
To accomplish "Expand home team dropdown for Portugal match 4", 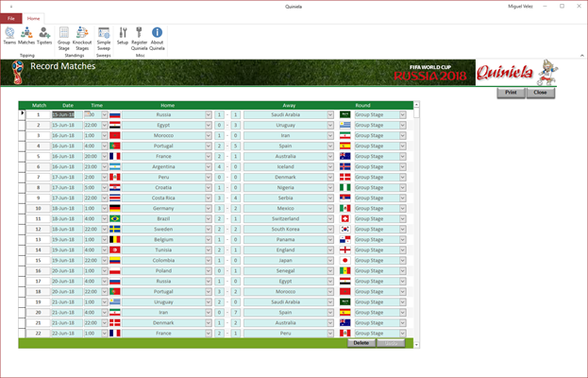I will pyautogui.click(x=209, y=146).
